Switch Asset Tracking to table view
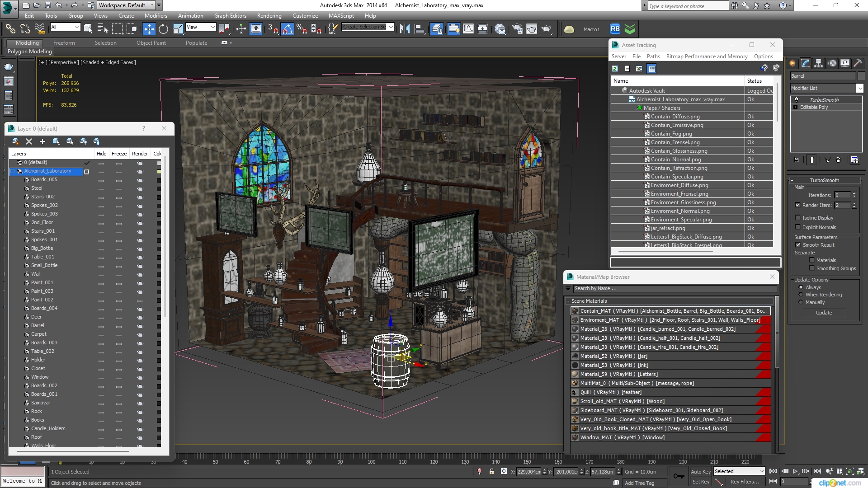Viewport: 868px width, 488px height. (651, 69)
